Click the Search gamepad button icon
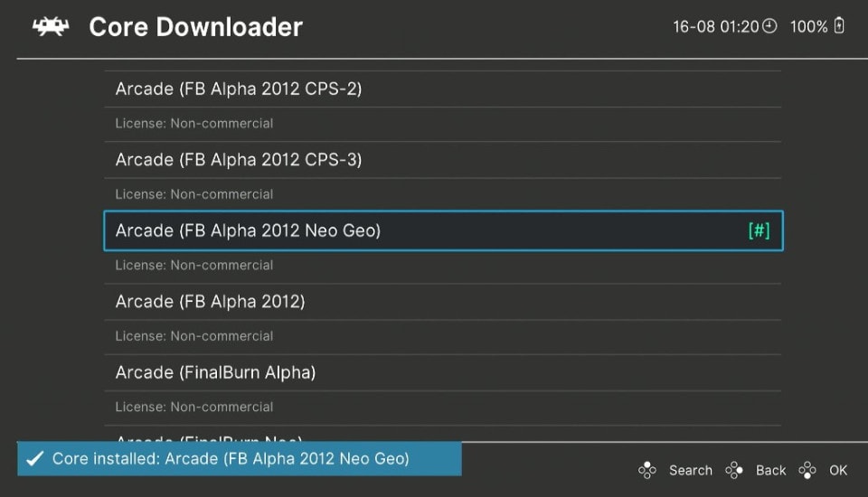 coord(646,471)
